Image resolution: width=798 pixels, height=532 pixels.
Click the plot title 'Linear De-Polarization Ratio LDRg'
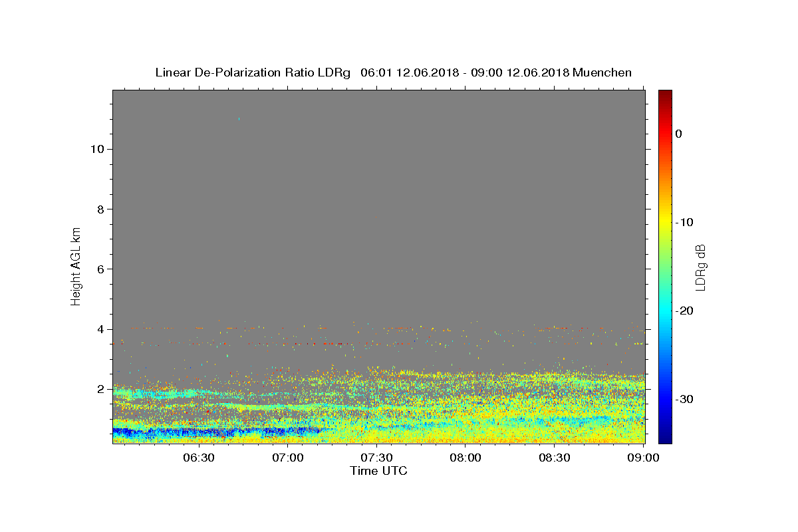[253, 72]
